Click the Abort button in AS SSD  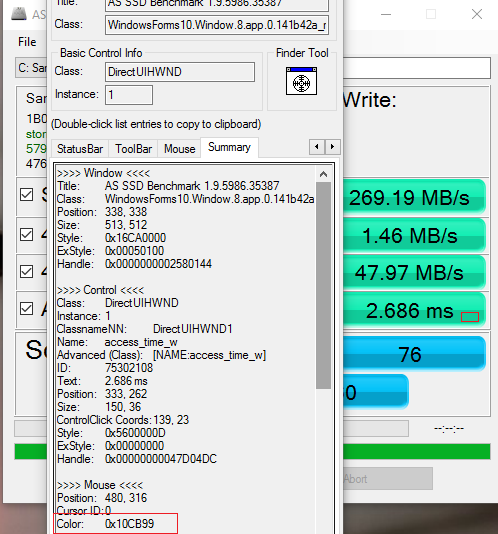388,478
